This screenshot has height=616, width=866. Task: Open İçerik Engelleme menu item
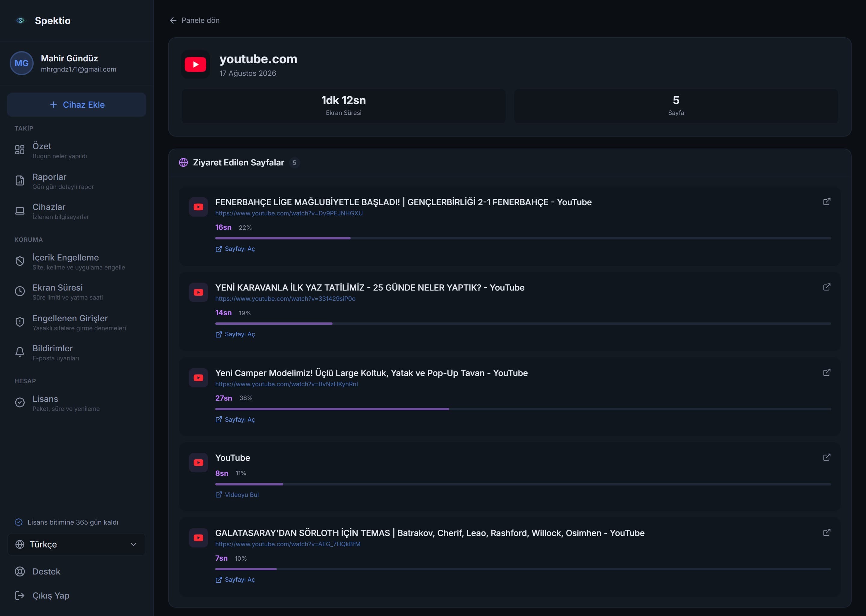click(77, 262)
